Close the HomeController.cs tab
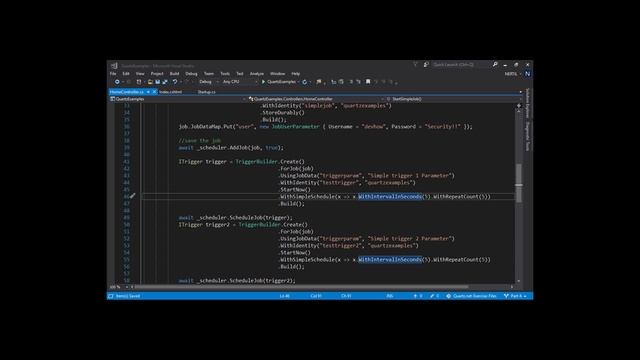 [x=154, y=92]
